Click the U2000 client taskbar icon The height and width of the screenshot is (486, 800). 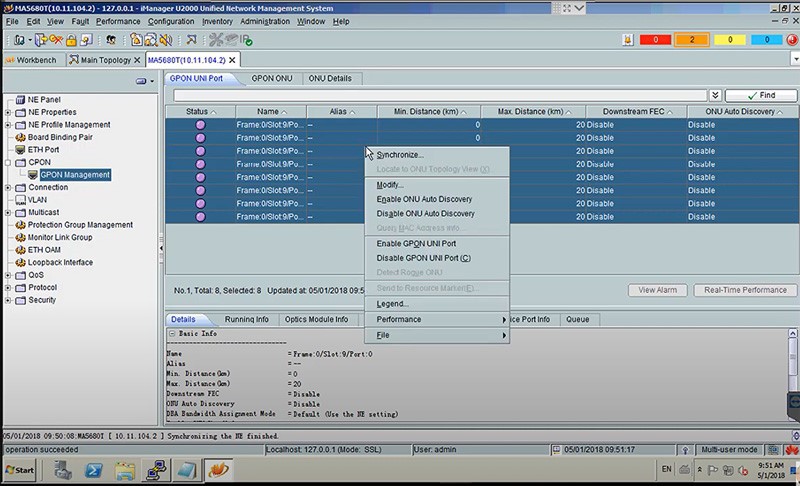218,470
